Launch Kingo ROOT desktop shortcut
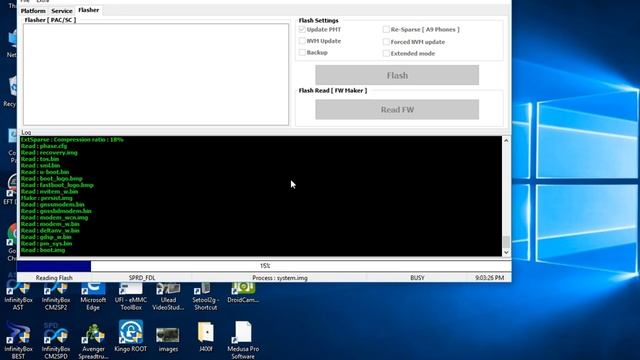This screenshot has width=640, height=360. (131, 336)
